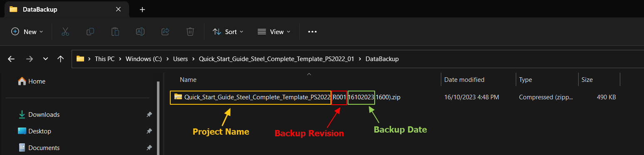Image resolution: width=644 pixels, height=155 pixels.
Task: Click the Paste clipboard icon
Action: click(x=115, y=32)
